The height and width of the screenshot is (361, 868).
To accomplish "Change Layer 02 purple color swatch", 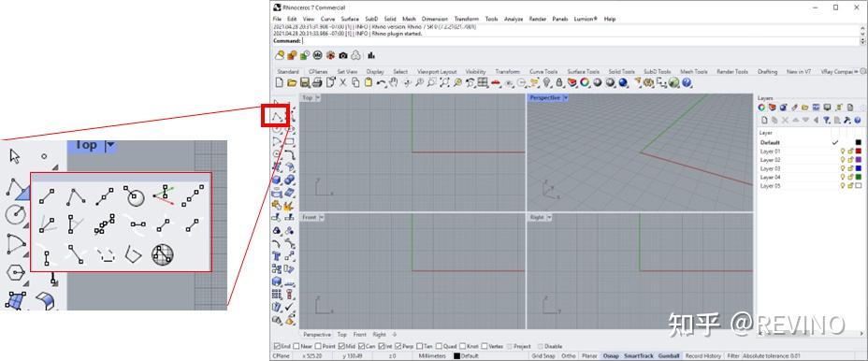I will tap(859, 160).
